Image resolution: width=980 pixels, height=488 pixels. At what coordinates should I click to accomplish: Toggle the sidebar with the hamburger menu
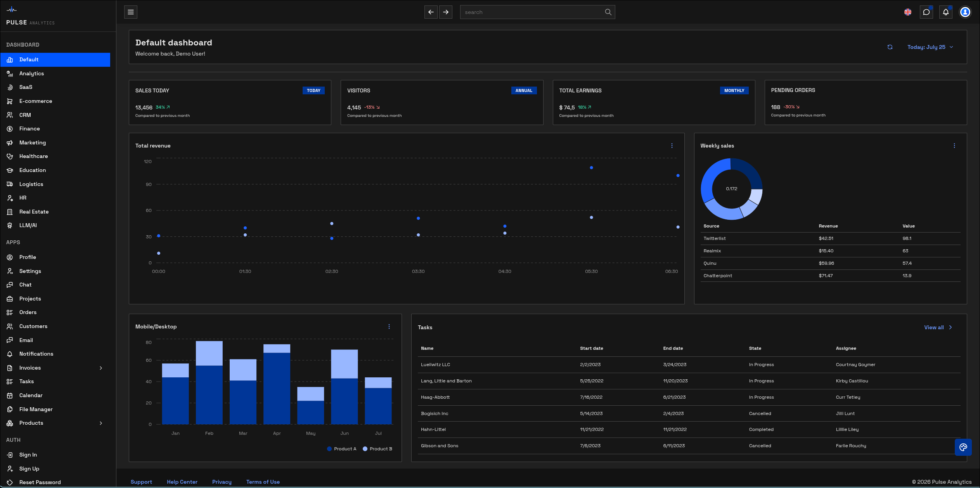(130, 12)
